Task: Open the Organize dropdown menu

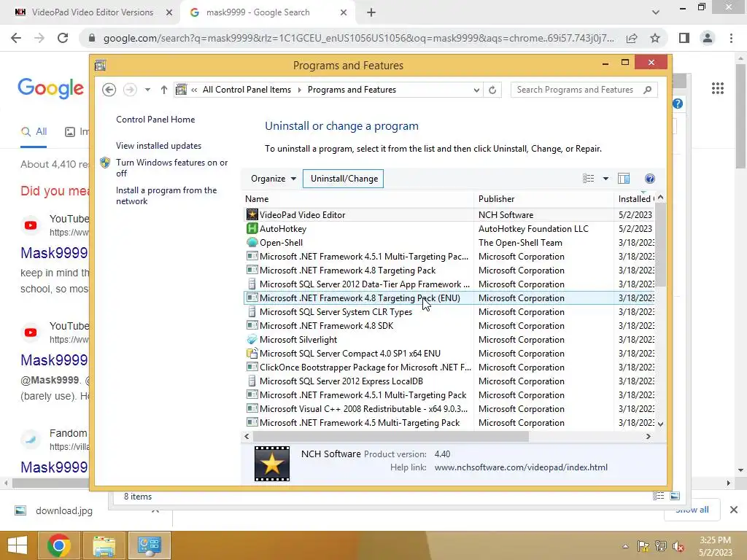Action: click(274, 179)
